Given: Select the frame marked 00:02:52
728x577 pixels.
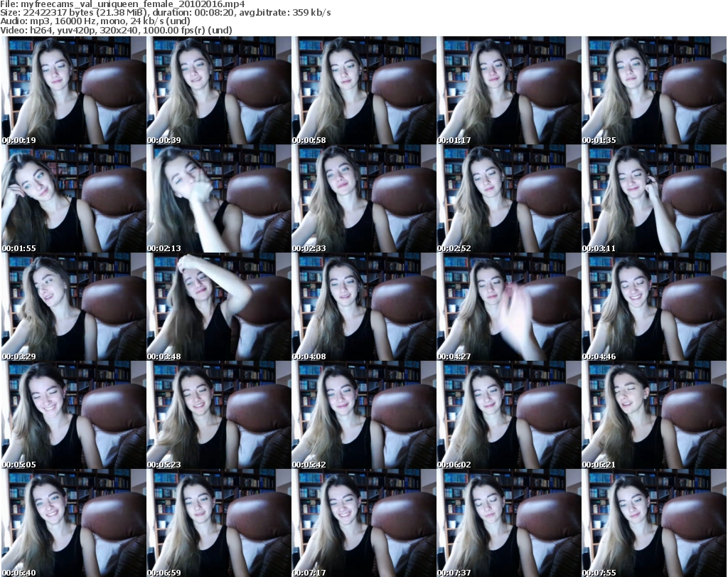Looking at the screenshot, I should (509, 198).
